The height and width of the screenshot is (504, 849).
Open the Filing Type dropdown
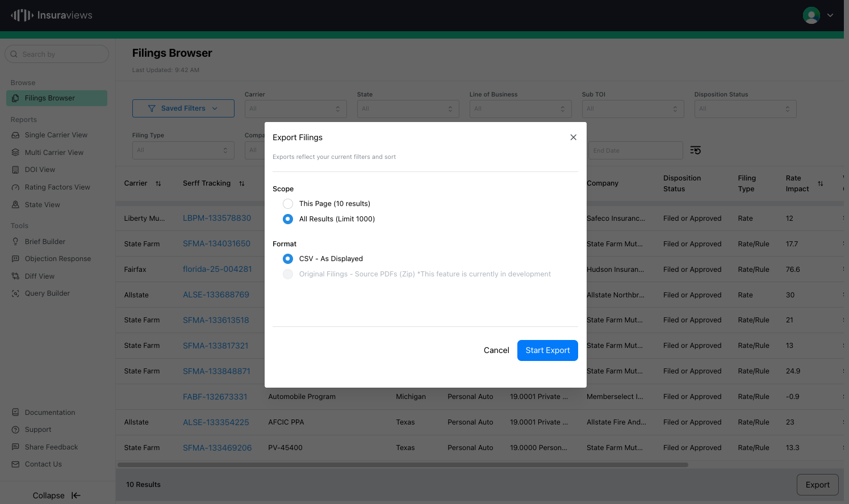(x=183, y=150)
